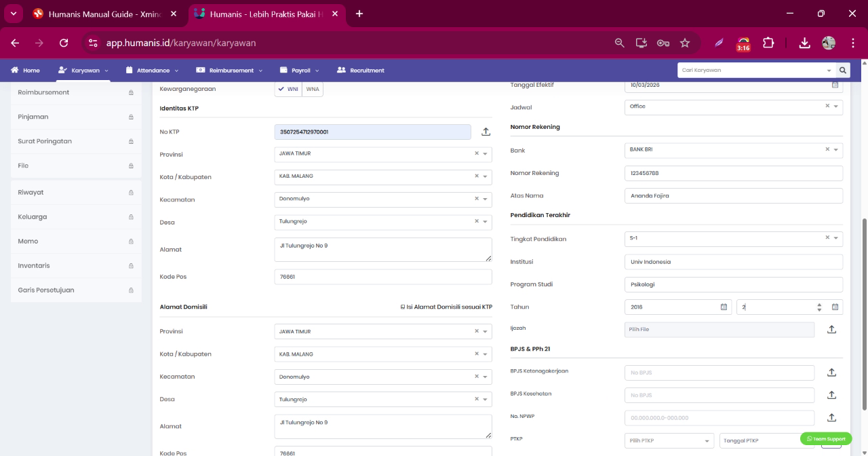Click the No. NPWP upload icon
This screenshot has height=456, width=868.
pos(831,417)
